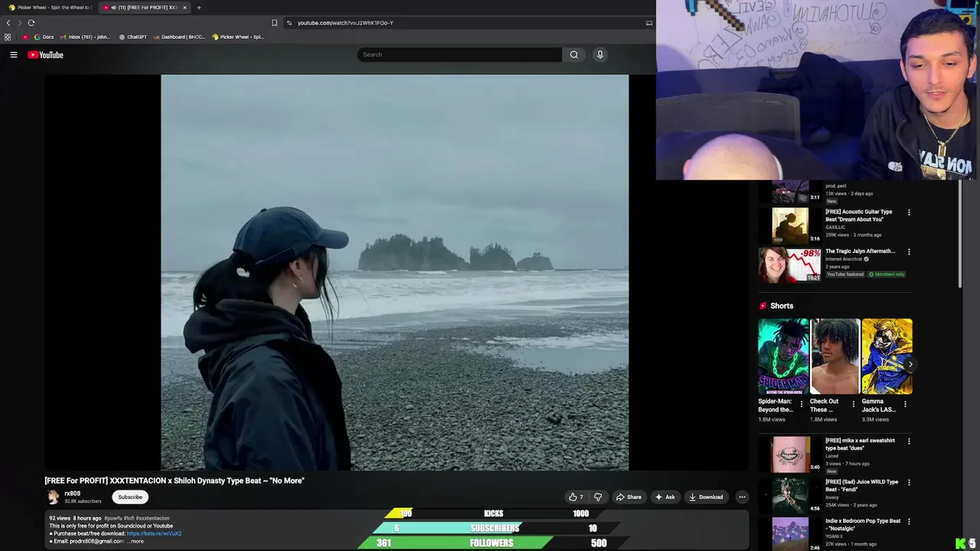Open options for Check Out These short

854,404
